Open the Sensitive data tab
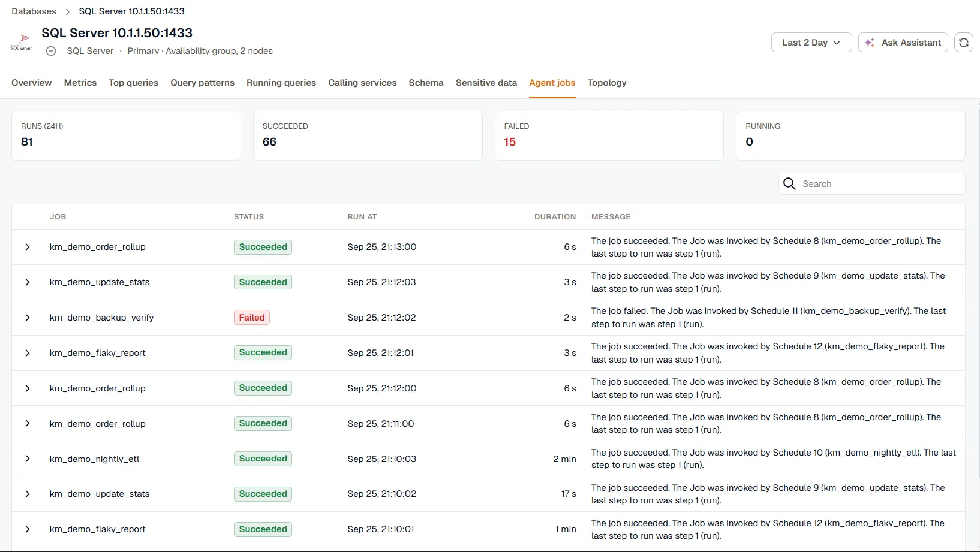Screen dimensions: 980x552 coord(486,83)
